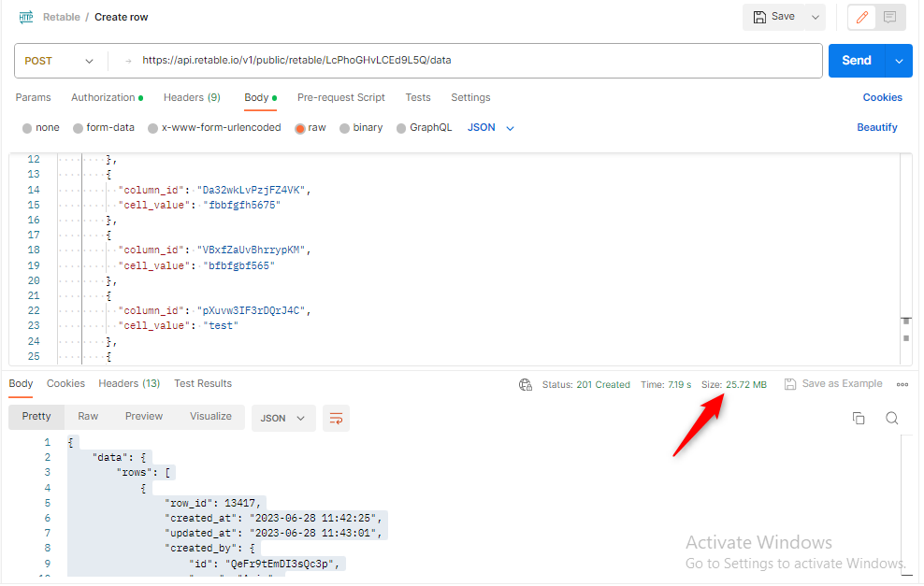Search within the response body
924x586 pixels.
coord(892,418)
